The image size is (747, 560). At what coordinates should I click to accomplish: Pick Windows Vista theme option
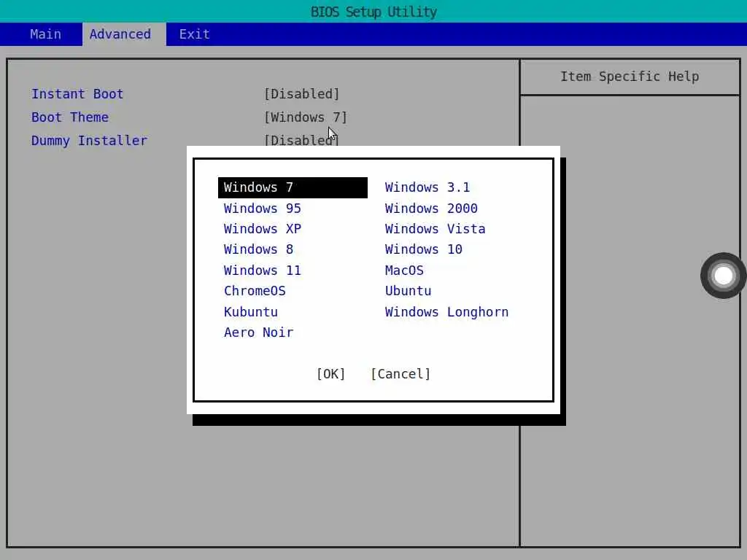pyautogui.click(x=435, y=229)
